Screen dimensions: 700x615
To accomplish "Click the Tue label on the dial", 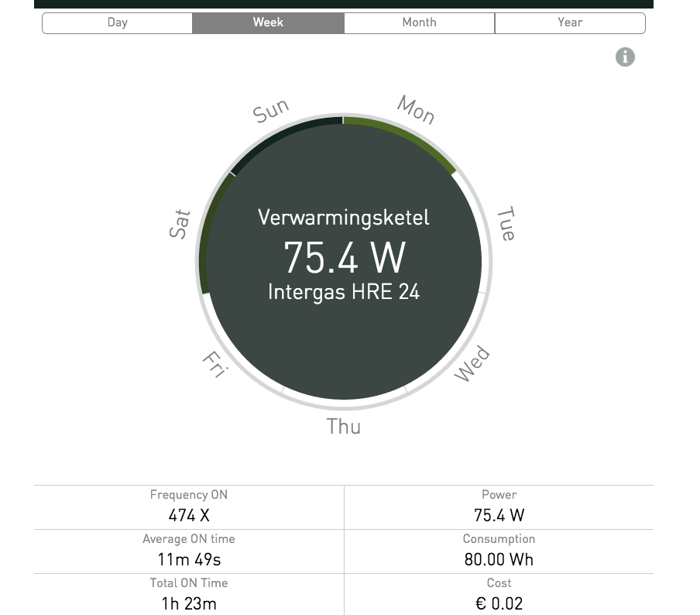I will pos(506,223).
